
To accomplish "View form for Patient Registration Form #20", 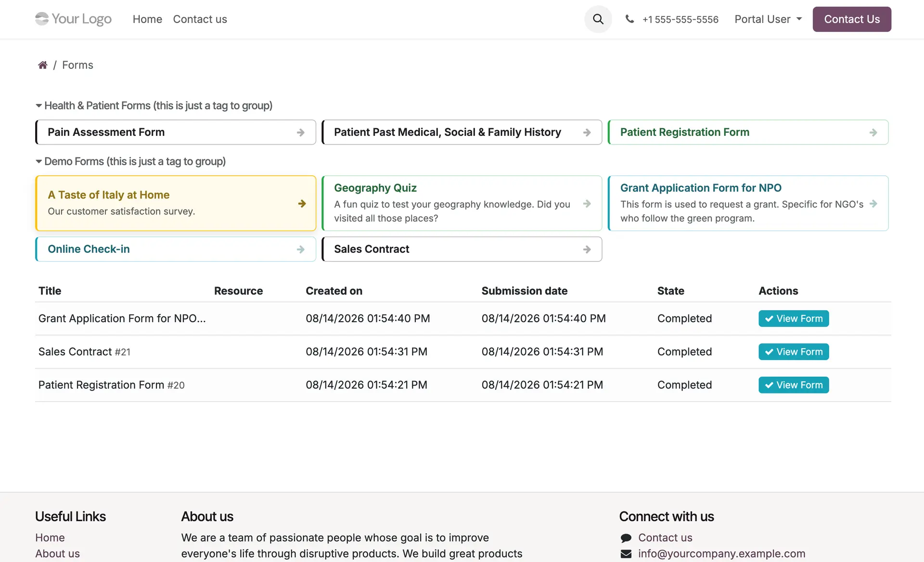I will coord(794,385).
